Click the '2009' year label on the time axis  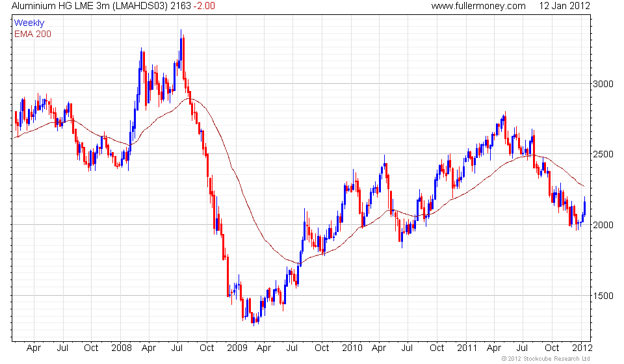tap(237, 348)
